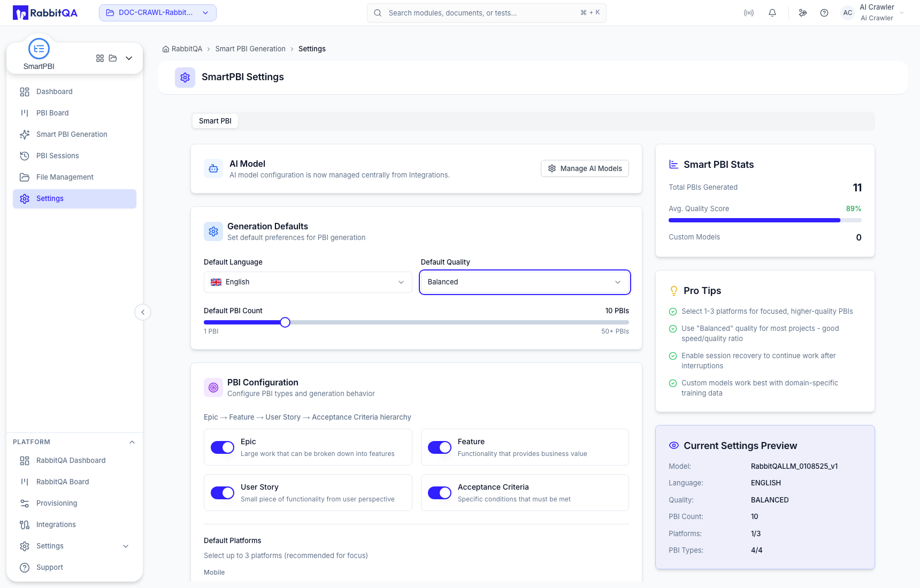Open Dashboard in the sidebar
920x588 pixels.
coord(74,92)
